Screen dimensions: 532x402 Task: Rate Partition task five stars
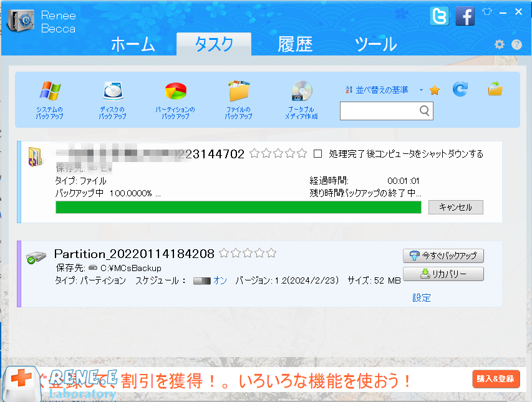(271, 253)
